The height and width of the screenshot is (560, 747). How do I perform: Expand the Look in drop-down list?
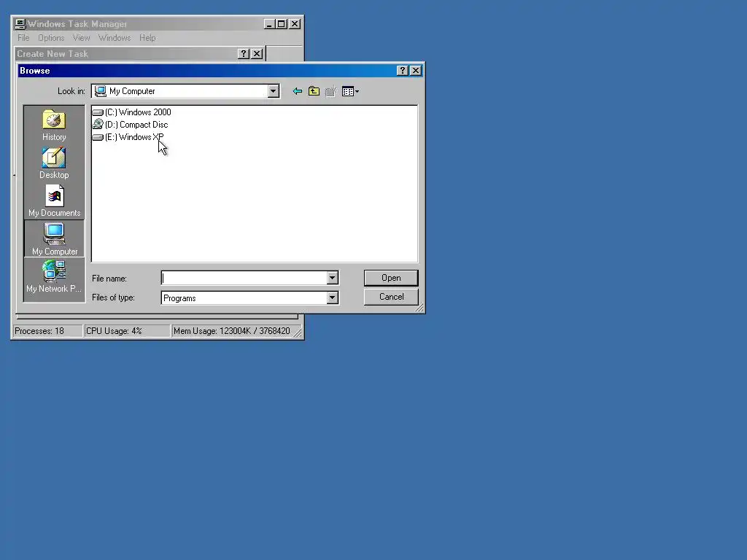pyautogui.click(x=273, y=91)
